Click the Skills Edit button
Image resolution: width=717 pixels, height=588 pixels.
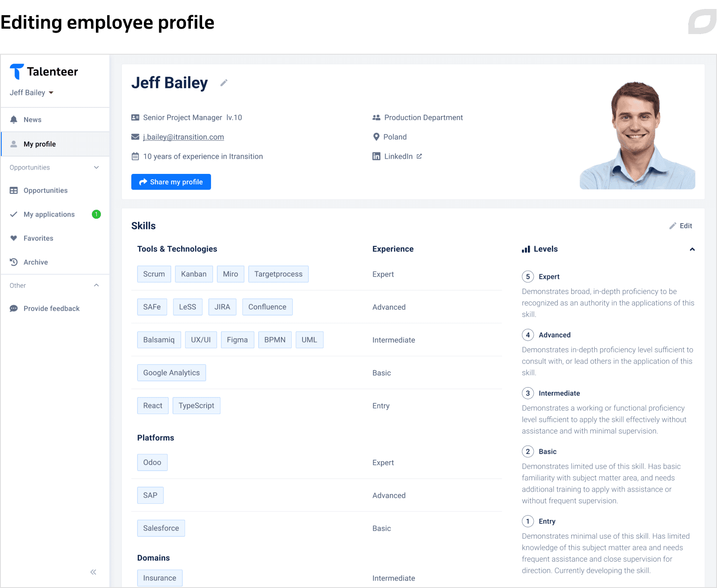pyautogui.click(x=681, y=226)
